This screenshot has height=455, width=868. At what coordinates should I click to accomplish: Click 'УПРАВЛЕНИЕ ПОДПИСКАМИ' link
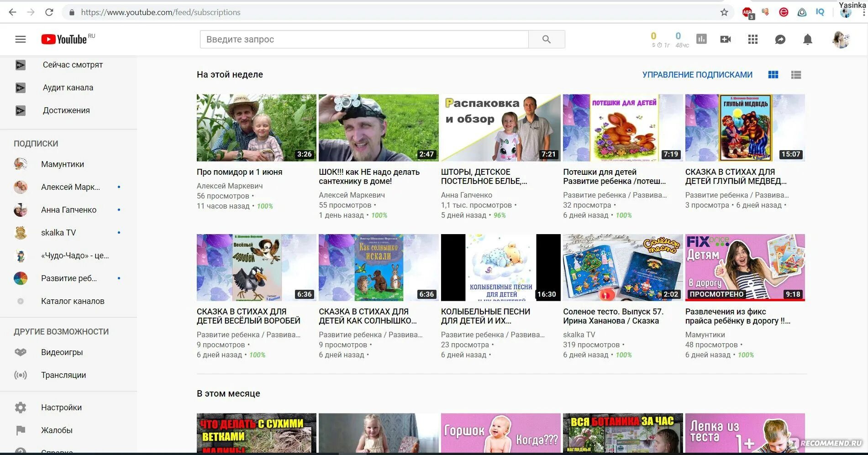click(x=697, y=75)
